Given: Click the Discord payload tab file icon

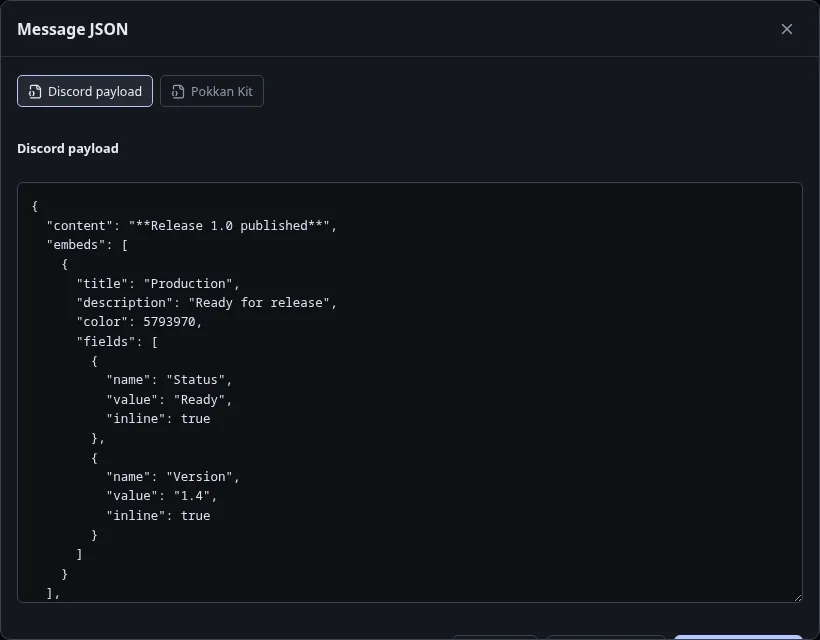Looking at the screenshot, I should pyautogui.click(x=35, y=92).
